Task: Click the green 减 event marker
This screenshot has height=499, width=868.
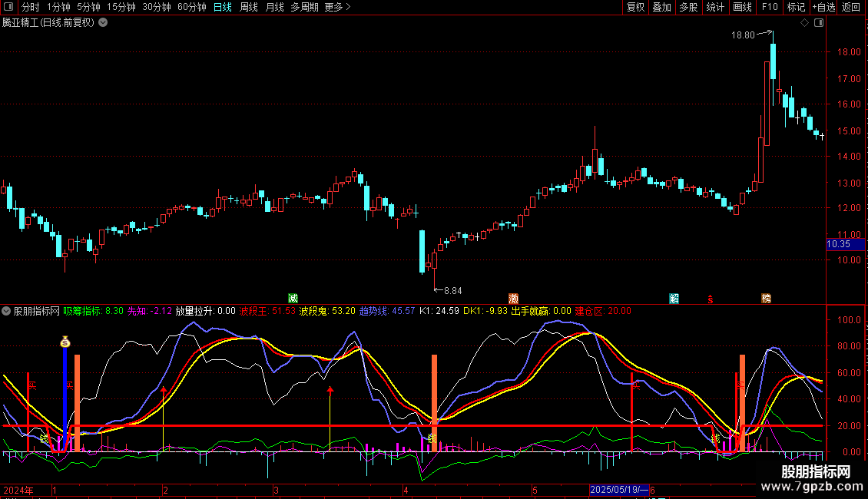Action: tap(293, 298)
